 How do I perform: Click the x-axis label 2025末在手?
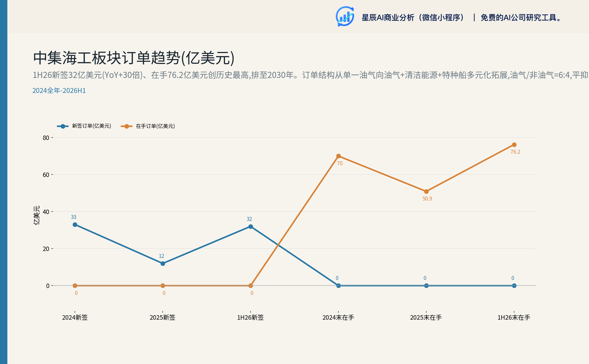(x=426, y=317)
